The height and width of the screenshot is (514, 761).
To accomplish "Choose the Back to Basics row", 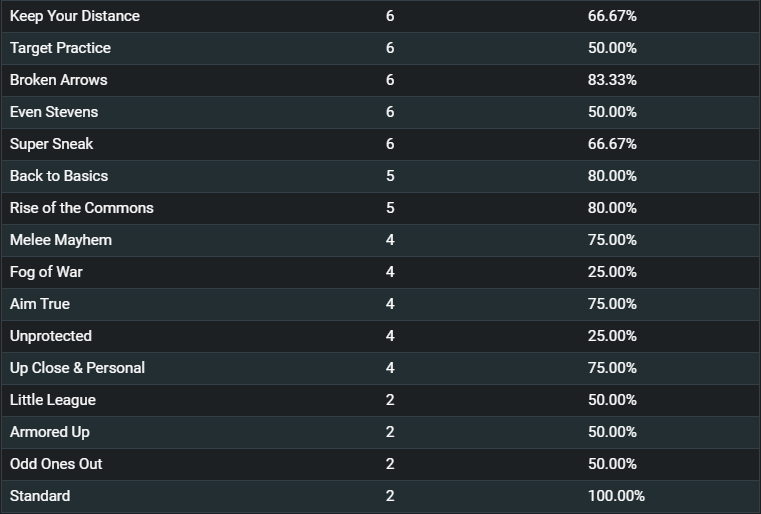I will [380, 176].
